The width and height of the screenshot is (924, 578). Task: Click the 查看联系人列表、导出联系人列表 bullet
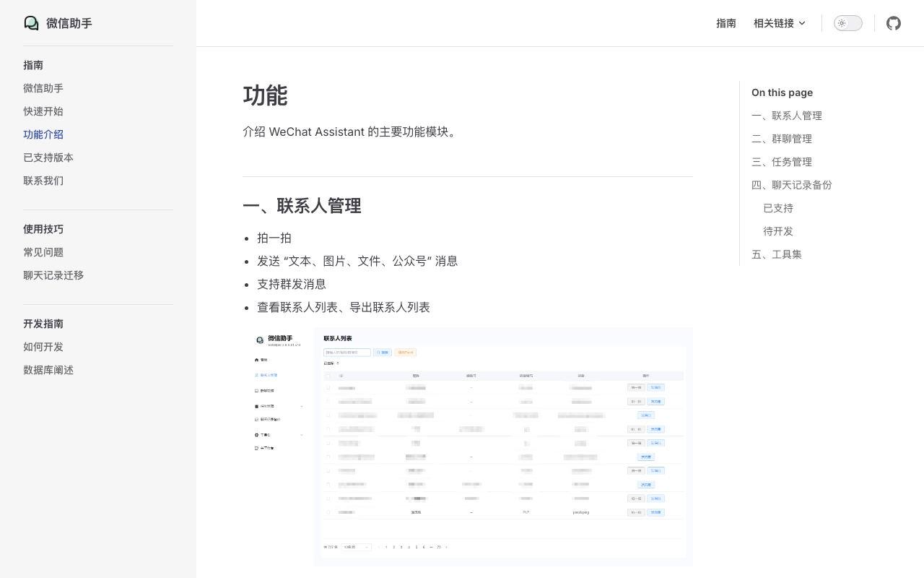coord(344,307)
